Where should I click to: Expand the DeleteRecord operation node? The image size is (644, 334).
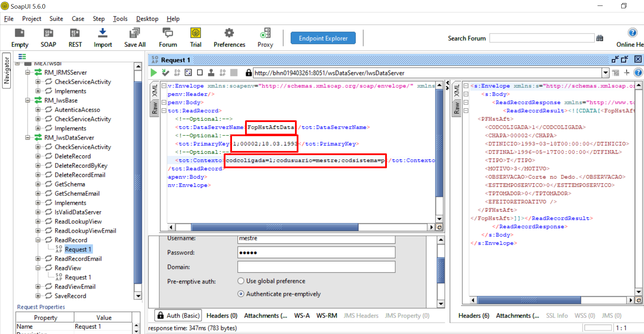38,156
